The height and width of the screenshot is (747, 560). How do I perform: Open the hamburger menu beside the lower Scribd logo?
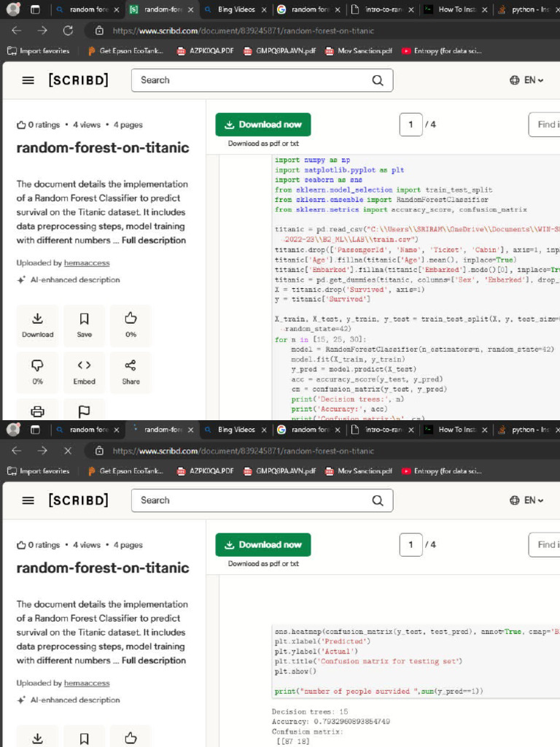tap(28, 500)
